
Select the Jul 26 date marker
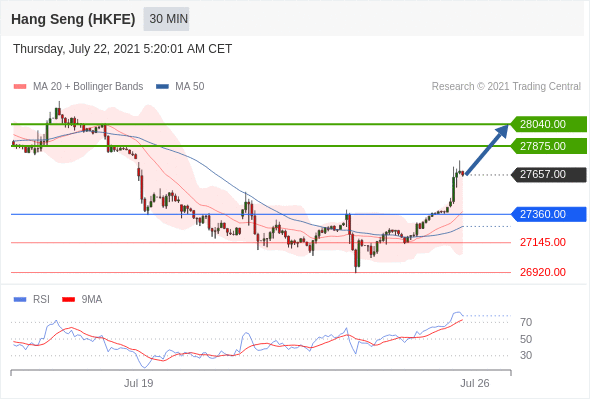tap(475, 383)
